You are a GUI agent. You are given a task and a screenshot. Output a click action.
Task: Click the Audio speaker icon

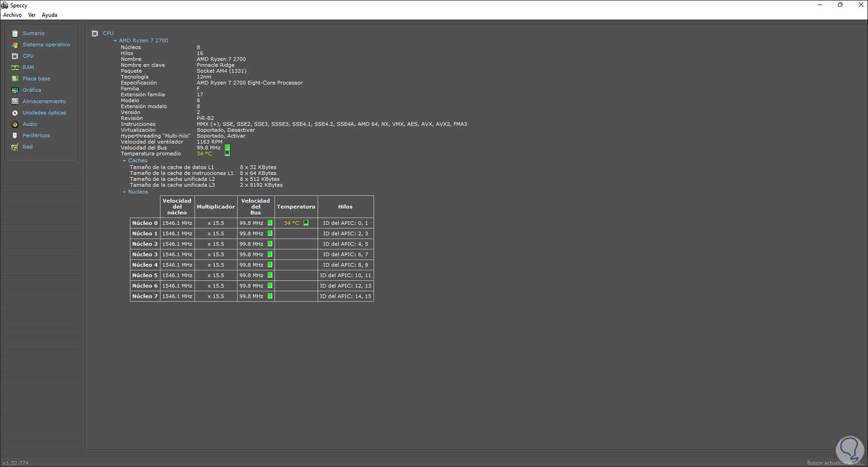(x=15, y=124)
